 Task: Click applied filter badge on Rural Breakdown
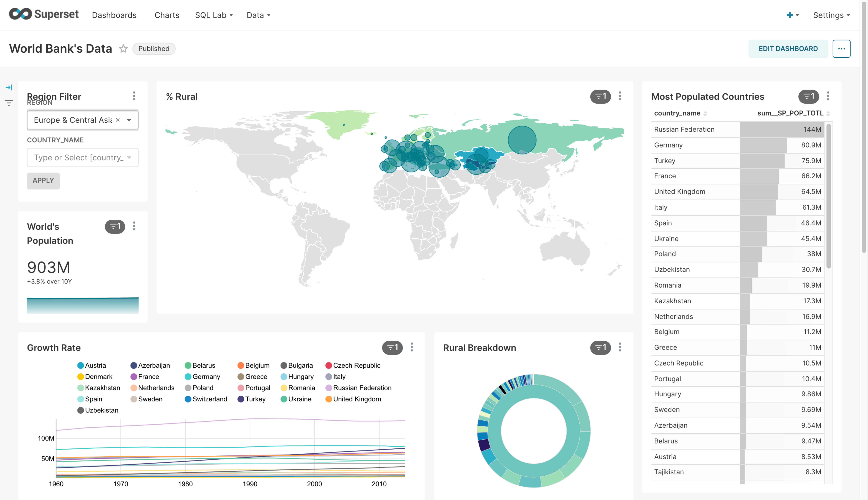pos(600,348)
